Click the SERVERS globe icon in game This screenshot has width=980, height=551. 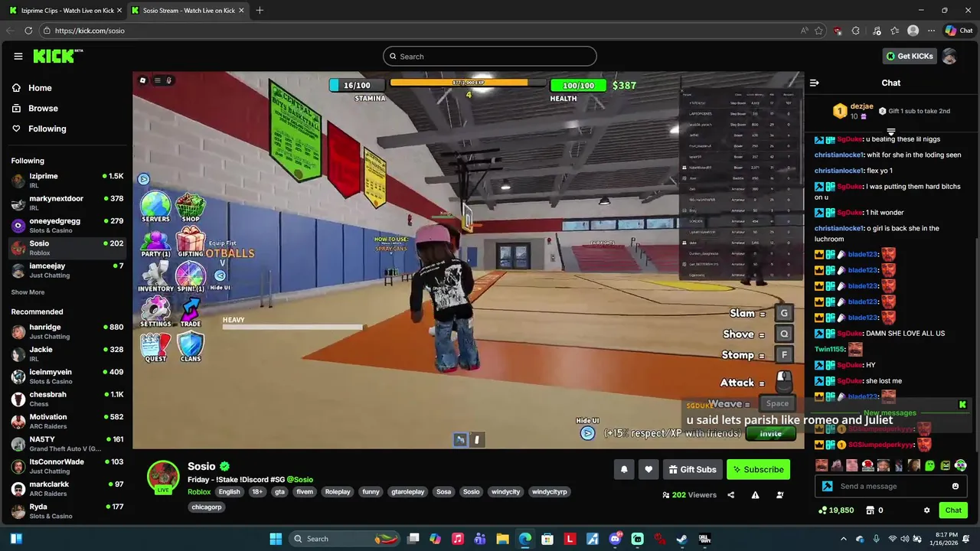(155, 207)
